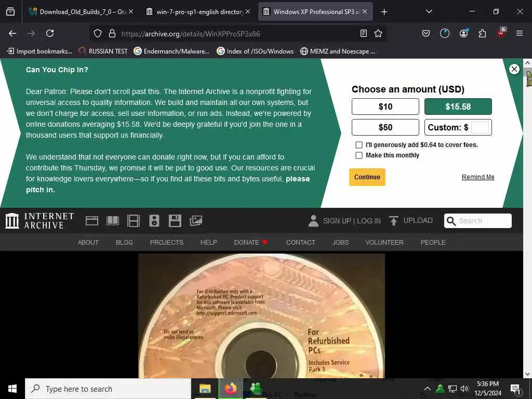This screenshot has height=399, width=532.
Task: Select the $50 donation amount
Action: point(385,127)
